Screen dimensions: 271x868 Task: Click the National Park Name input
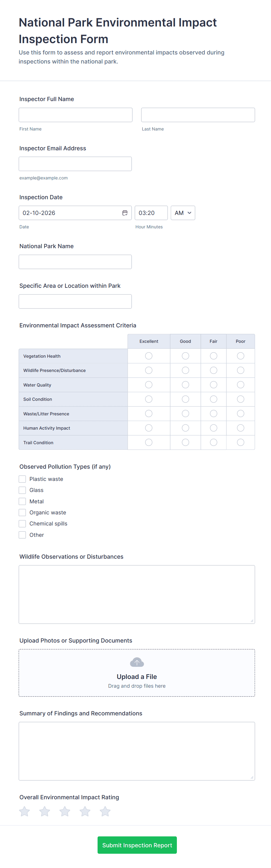click(75, 262)
